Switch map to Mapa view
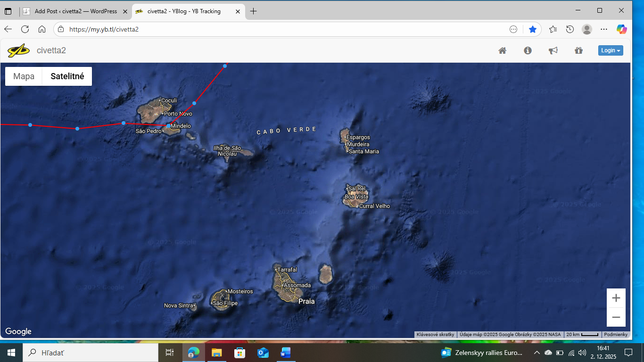644x362 pixels. 24,76
